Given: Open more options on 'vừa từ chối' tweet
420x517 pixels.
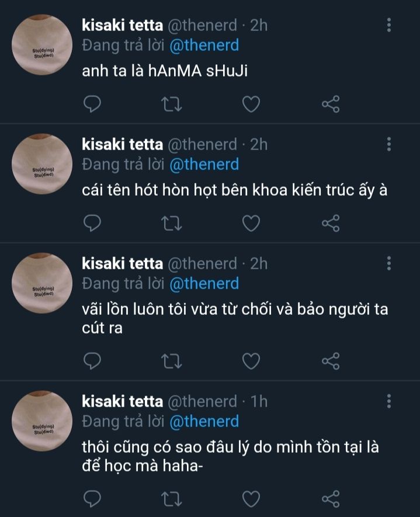Looking at the screenshot, I should coord(390,263).
